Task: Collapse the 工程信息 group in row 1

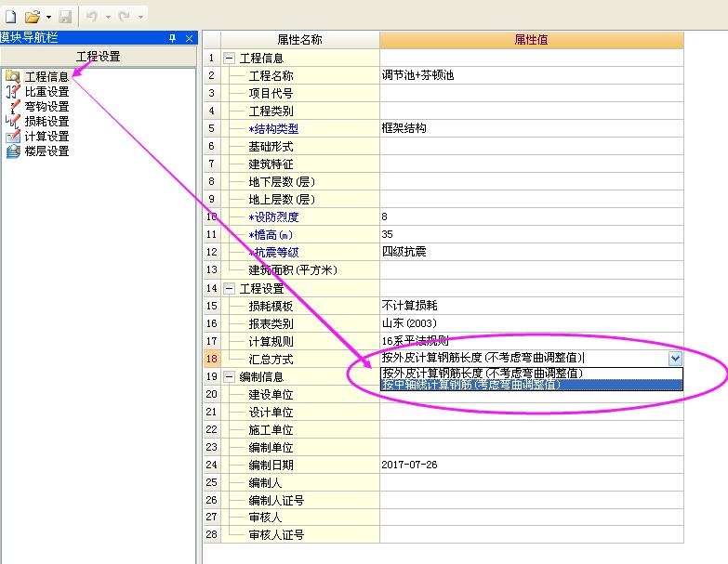Action: click(229, 58)
